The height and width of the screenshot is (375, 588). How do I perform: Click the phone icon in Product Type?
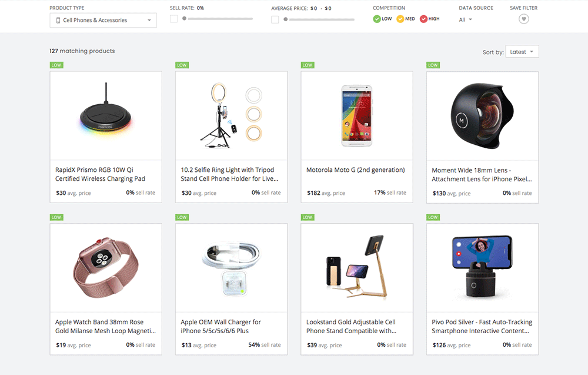58,21
